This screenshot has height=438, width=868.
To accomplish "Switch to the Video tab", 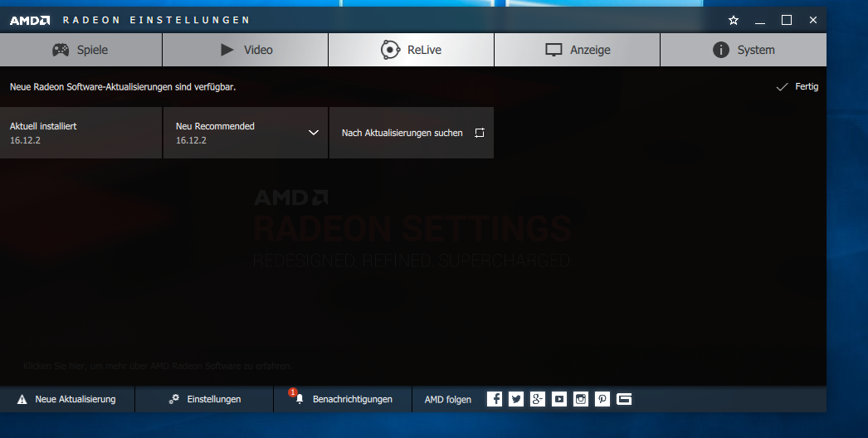I will (x=246, y=50).
